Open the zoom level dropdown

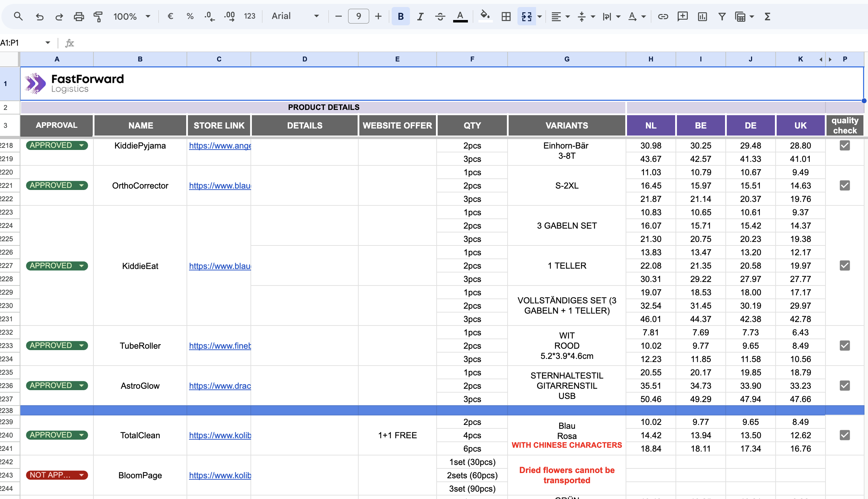132,16
